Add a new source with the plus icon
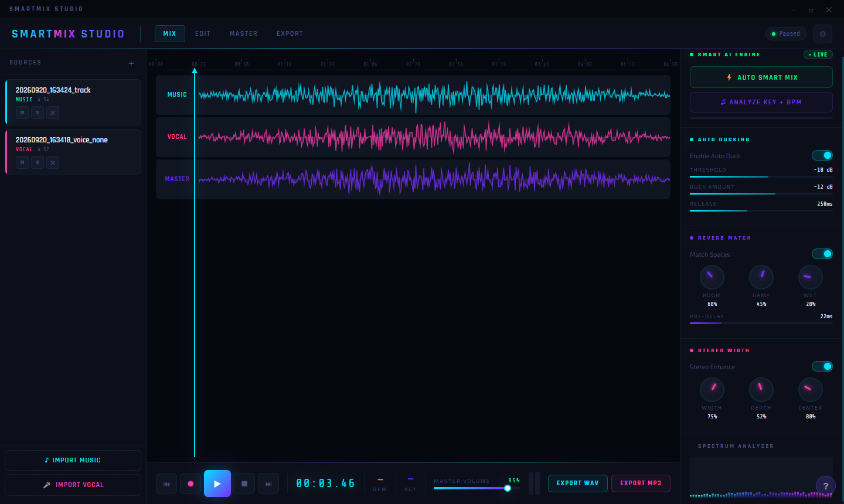 click(131, 63)
